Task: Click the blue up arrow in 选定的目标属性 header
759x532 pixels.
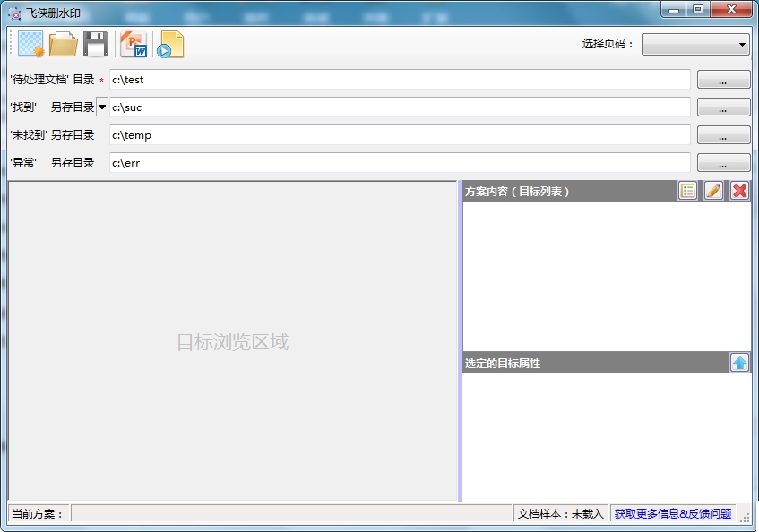Action: 739,363
